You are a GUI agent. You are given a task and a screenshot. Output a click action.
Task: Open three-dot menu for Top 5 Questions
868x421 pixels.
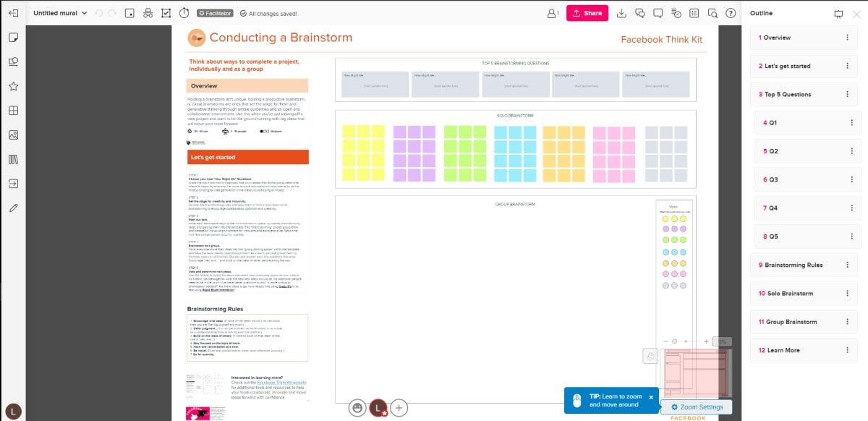coord(847,94)
